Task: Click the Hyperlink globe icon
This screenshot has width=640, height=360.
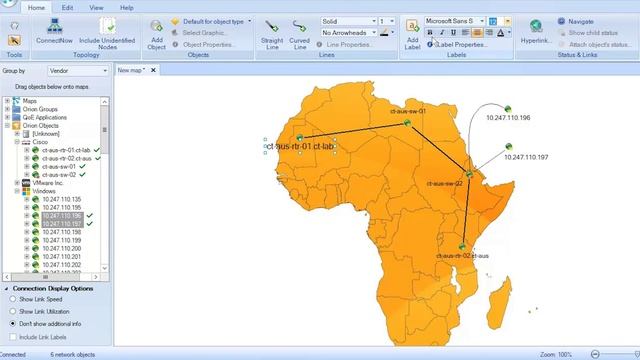Action: point(536,27)
